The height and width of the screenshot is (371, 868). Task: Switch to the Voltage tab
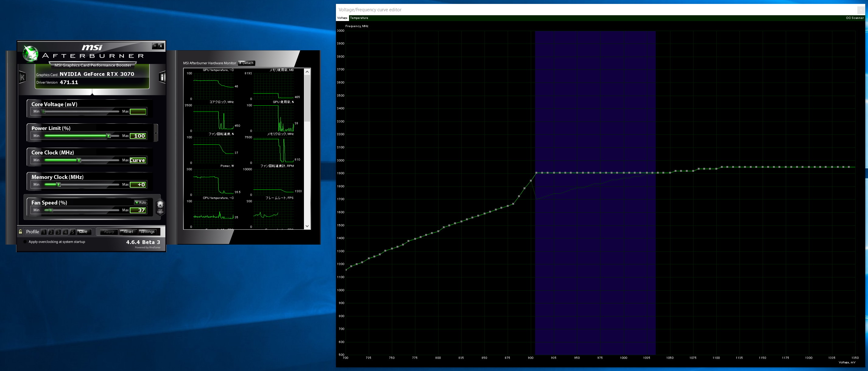[x=342, y=18]
